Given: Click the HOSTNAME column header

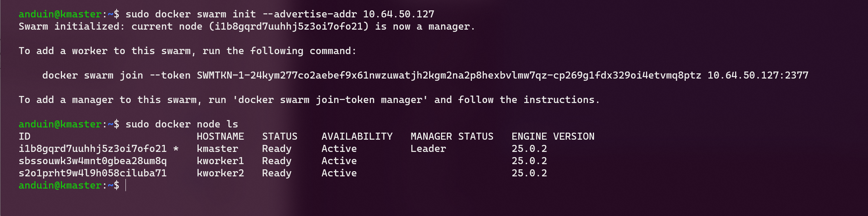Looking at the screenshot, I should click(220, 137).
